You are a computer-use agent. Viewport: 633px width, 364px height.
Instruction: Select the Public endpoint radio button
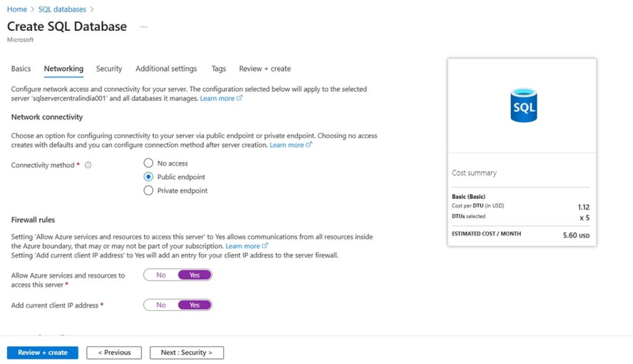coord(148,177)
